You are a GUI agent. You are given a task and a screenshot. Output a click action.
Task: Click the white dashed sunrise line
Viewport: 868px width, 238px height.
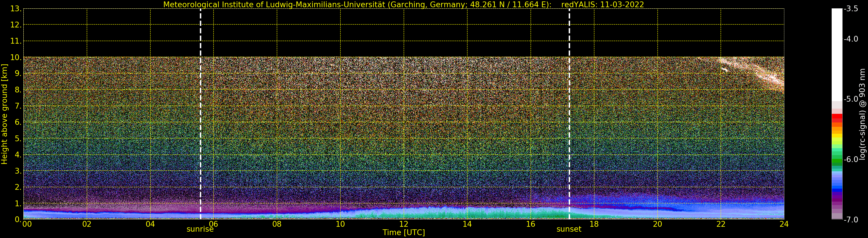(x=200, y=114)
